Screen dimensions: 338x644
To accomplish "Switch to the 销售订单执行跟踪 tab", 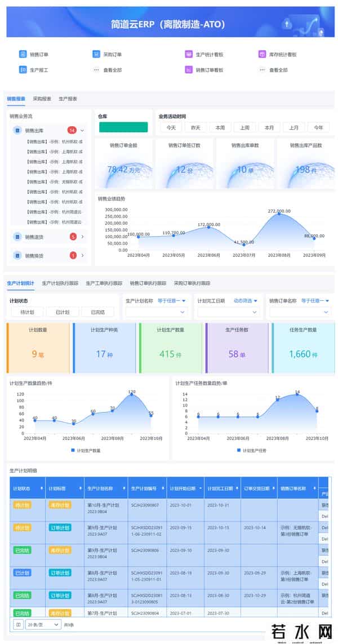I will 148,283.
